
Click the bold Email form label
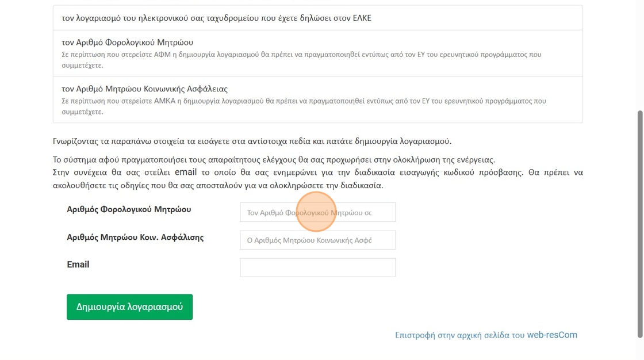pos(78,264)
